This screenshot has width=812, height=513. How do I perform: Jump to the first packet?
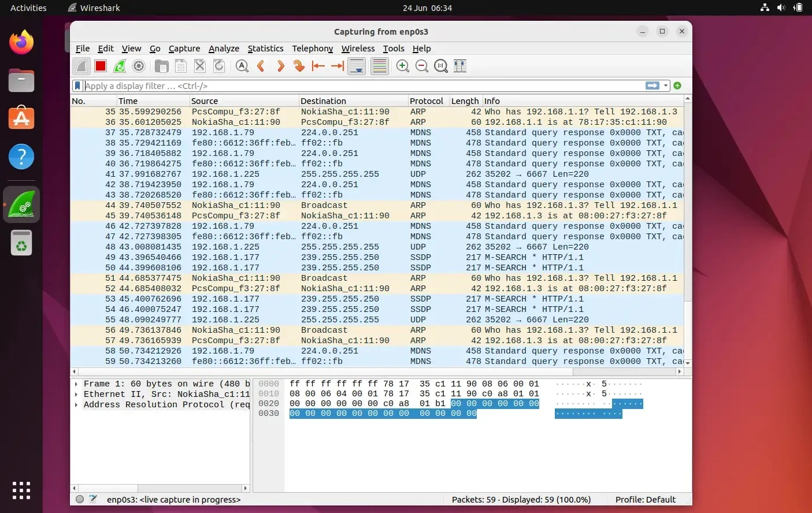pyautogui.click(x=318, y=66)
